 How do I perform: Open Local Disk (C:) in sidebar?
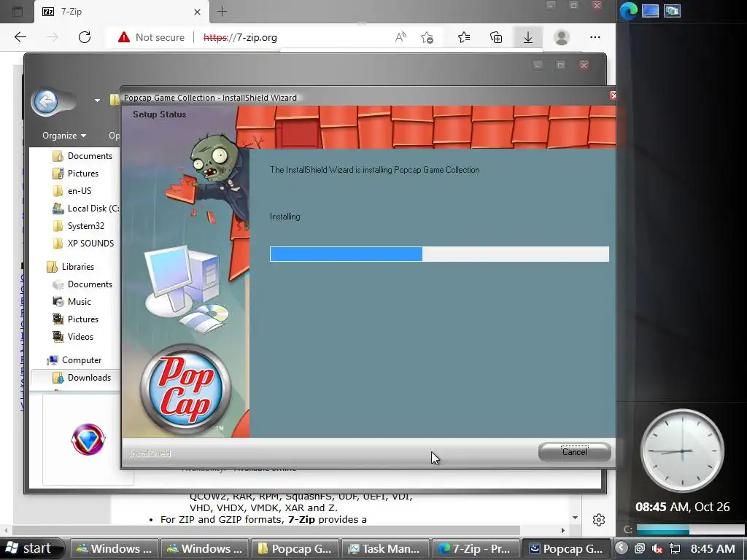click(x=85, y=209)
